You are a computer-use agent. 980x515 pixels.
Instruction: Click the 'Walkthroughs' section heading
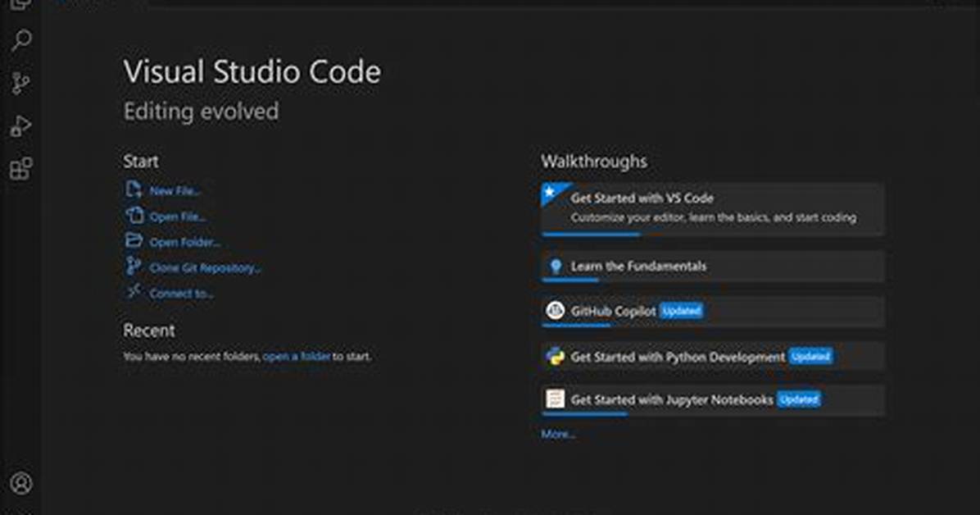click(x=594, y=162)
